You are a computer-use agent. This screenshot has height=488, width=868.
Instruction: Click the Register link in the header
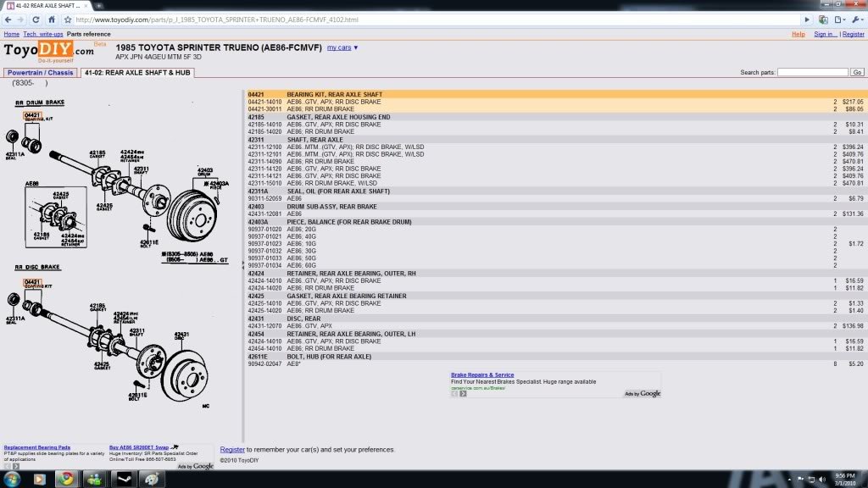click(x=853, y=34)
